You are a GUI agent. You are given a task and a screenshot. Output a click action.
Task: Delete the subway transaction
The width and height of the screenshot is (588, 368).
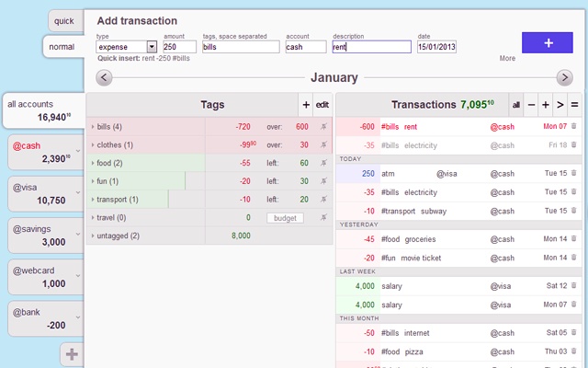coord(573,211)
